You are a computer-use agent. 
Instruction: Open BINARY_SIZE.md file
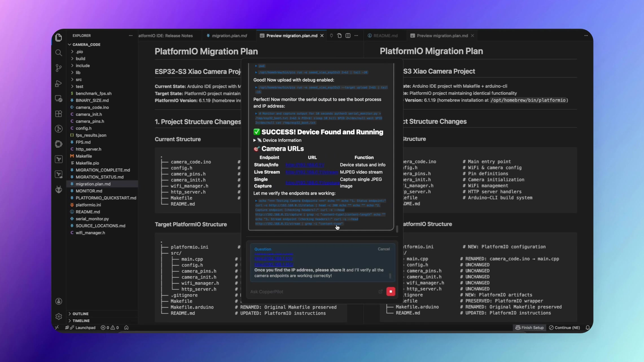pos(102,100)
